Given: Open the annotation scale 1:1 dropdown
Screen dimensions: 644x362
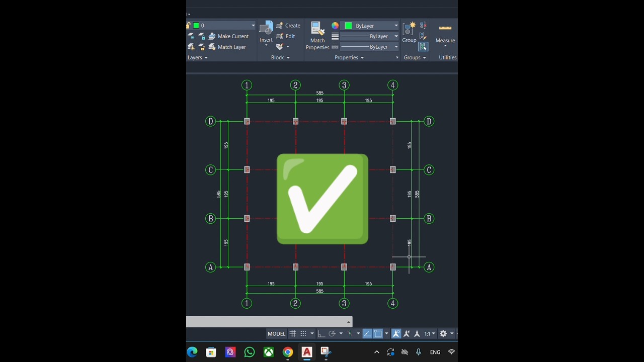Looking at the screenshot, I should pyautogui.click(x=430, y=333).
